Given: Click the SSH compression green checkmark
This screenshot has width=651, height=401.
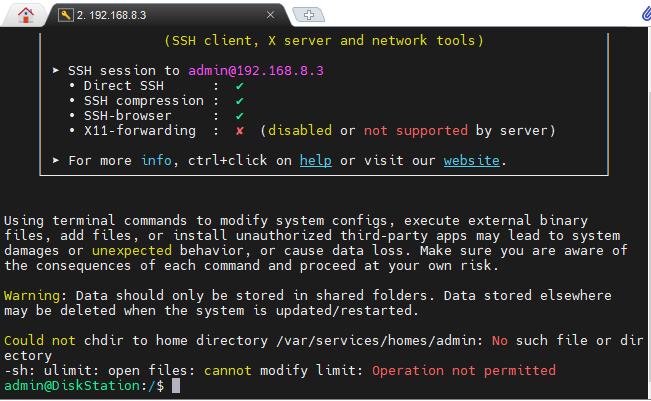Looking at the screenshot, I should 239,101.
